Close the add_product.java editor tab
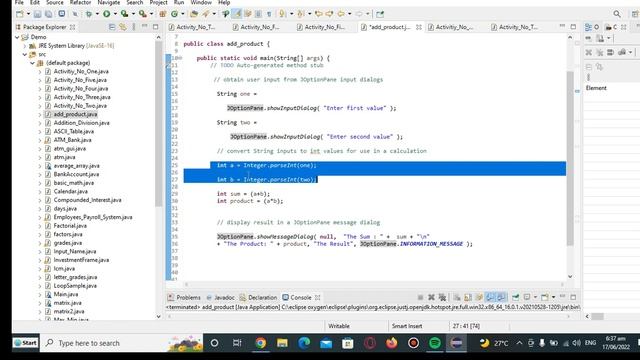 [419, 27]
